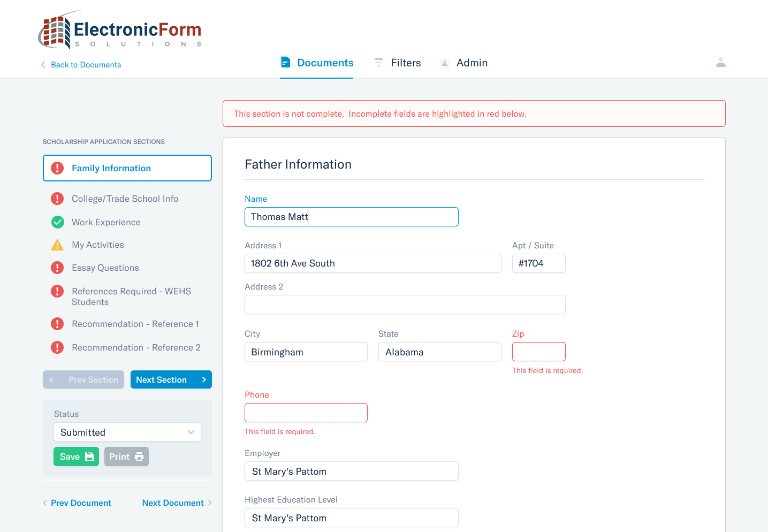Click the Filters funnel icon
768x532 pixels.
pos(379,62)
